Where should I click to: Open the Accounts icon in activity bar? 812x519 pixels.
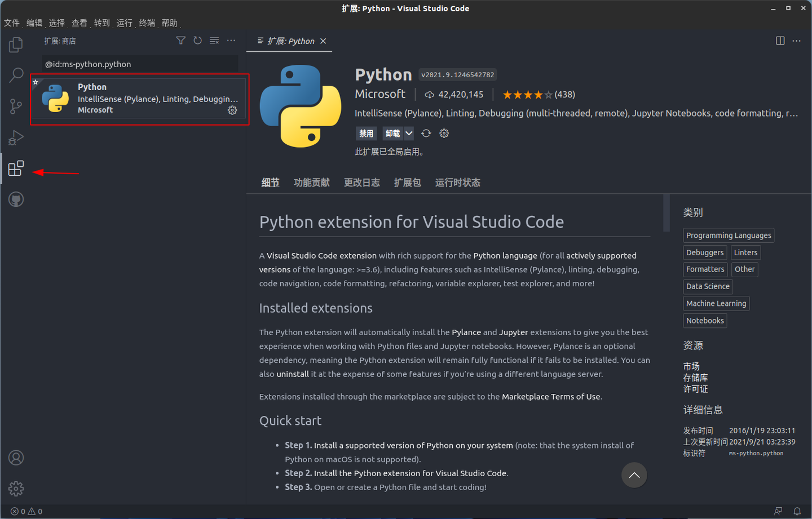click(16, 458)
